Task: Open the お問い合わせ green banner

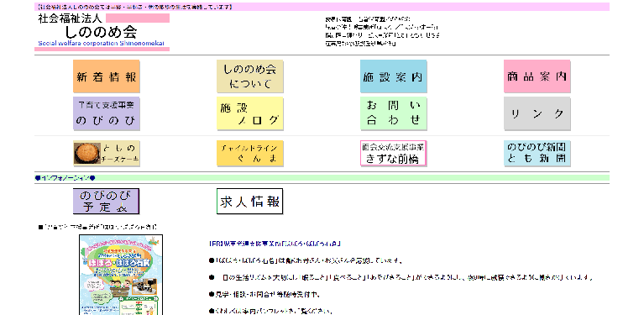Action: coord(394,113)
